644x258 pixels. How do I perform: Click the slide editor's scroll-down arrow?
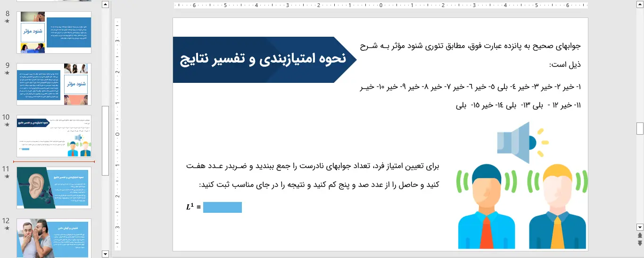pyautogui.click(x=640, y=227)
